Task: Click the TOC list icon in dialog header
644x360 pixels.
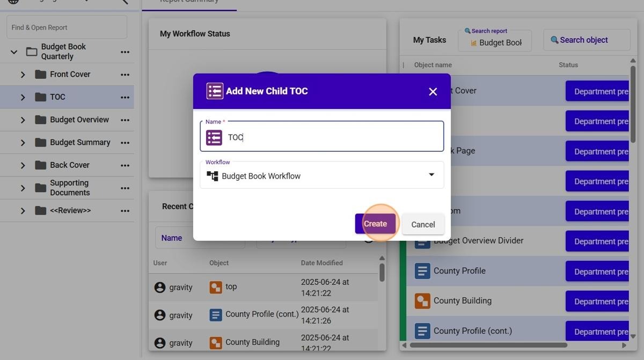Action: [x=215, y=91]
